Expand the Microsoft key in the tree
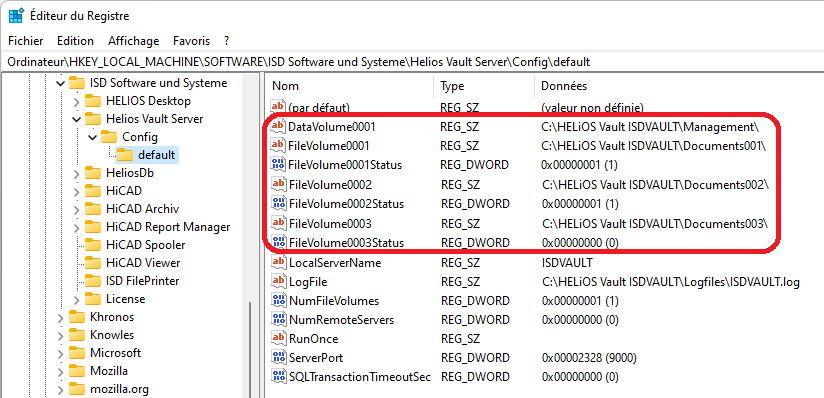Viewport: 824px width, 398px height. (60, 353)
